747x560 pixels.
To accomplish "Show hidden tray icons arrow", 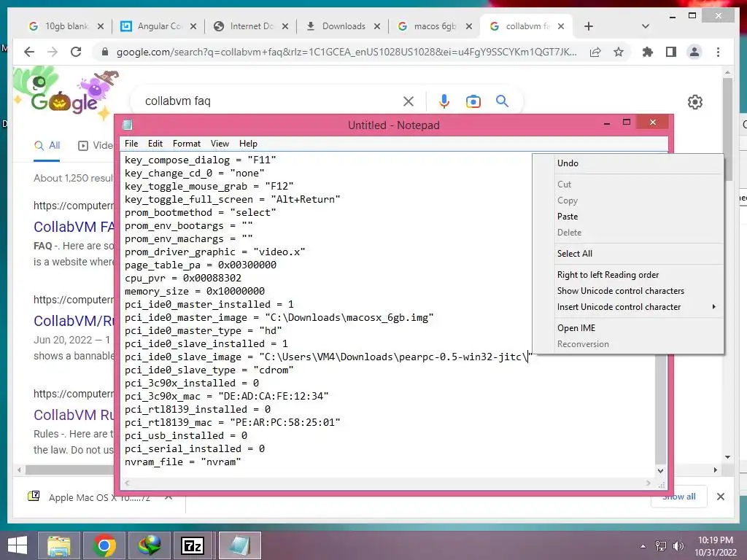I will tap(643, 546).
